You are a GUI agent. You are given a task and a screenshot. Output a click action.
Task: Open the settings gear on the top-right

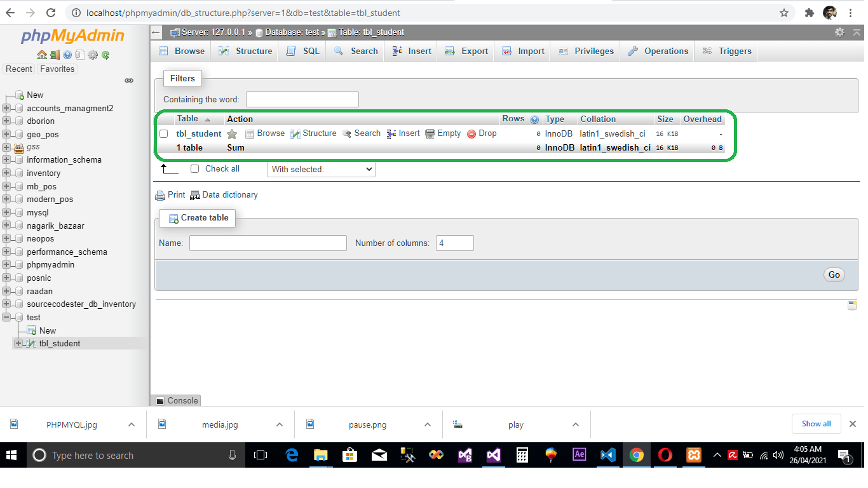pos(839,32)
